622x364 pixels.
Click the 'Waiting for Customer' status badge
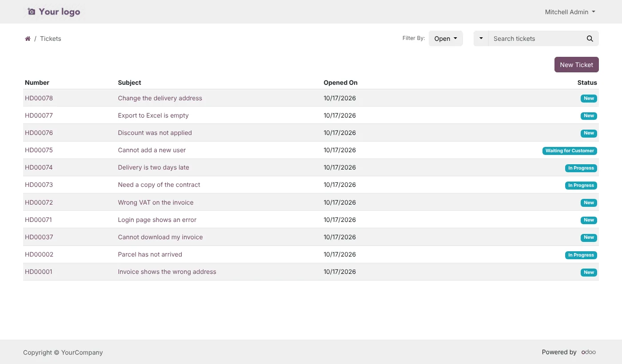pyautogui.click(x=570, y=150)
